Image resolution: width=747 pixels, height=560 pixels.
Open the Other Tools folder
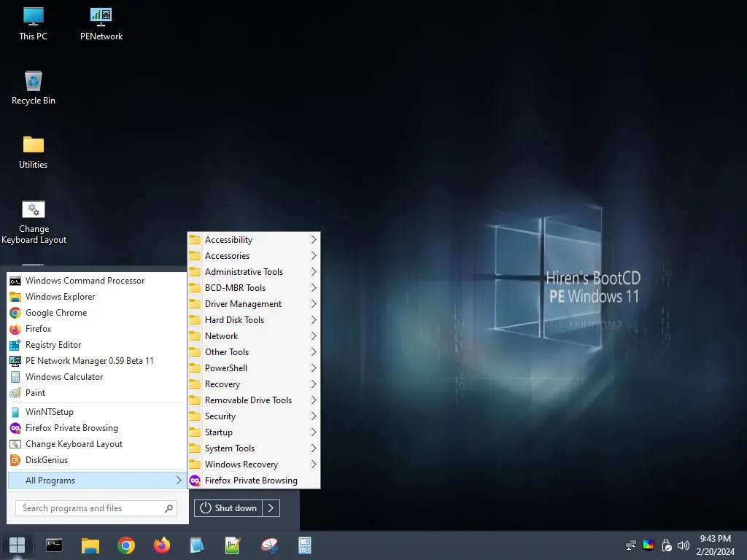(254, 352)
